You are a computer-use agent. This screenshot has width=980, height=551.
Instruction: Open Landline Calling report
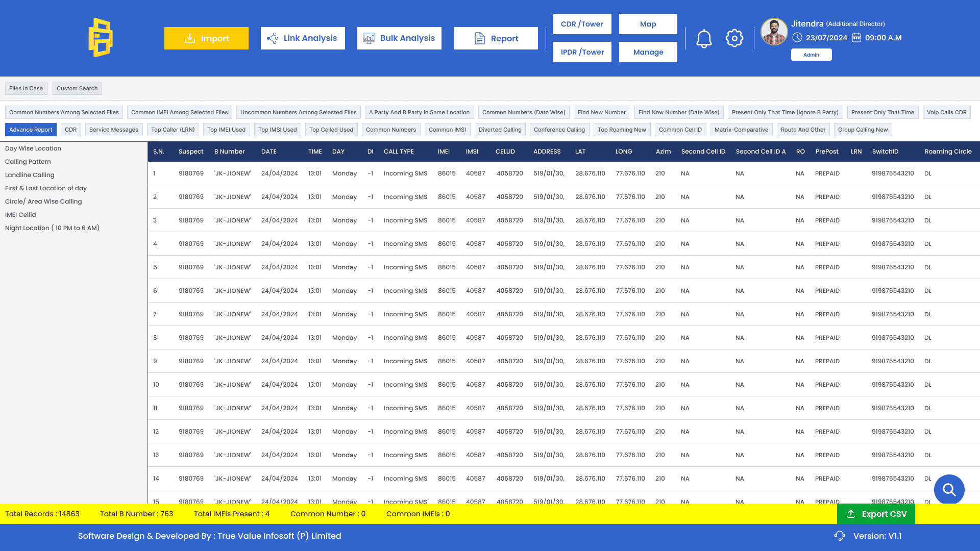pyautogui.click(x=30, y=175)
